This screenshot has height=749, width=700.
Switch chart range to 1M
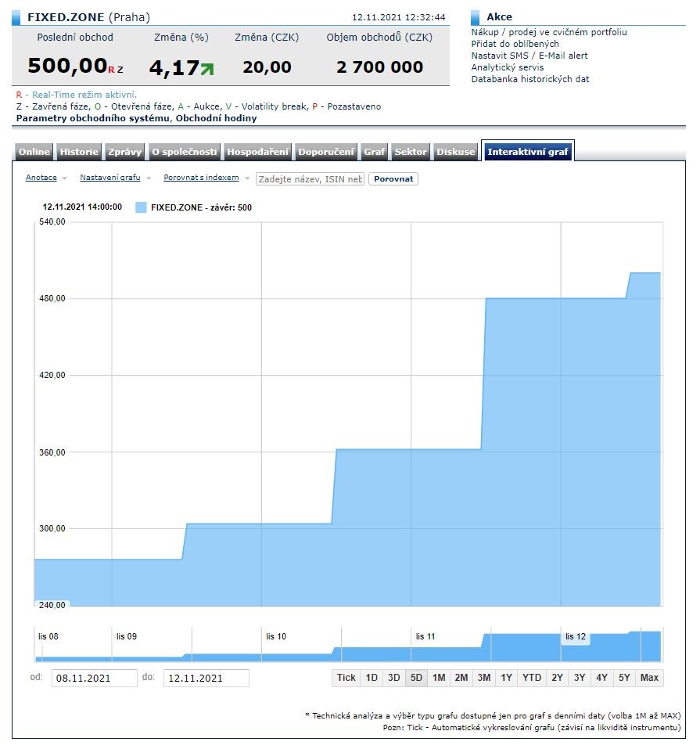point(439,678)
